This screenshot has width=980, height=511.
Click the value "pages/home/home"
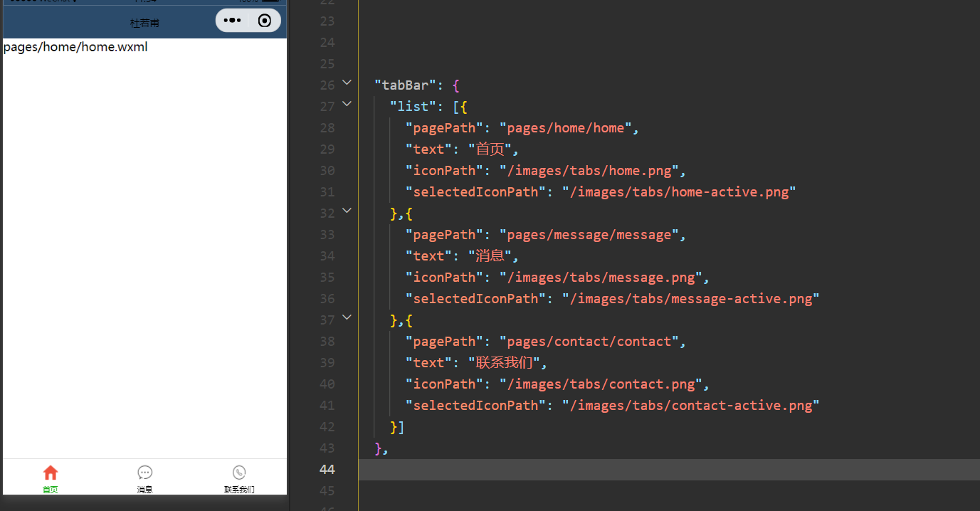point(565,128)
